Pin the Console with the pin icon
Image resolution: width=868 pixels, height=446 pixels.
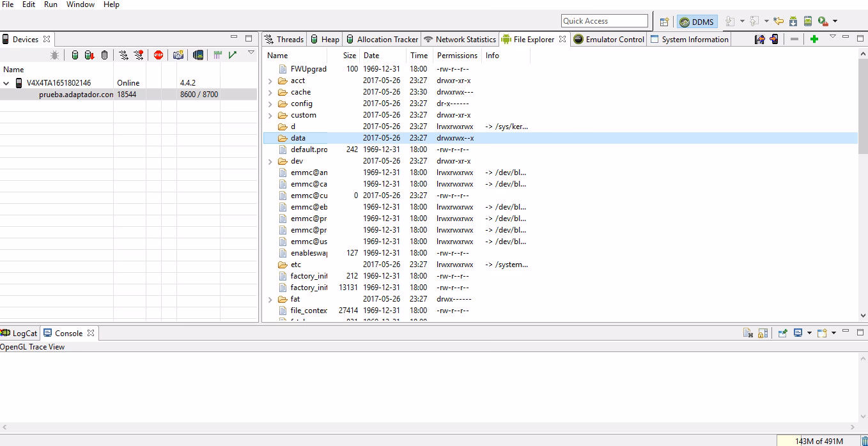click(x=782, y=333)
